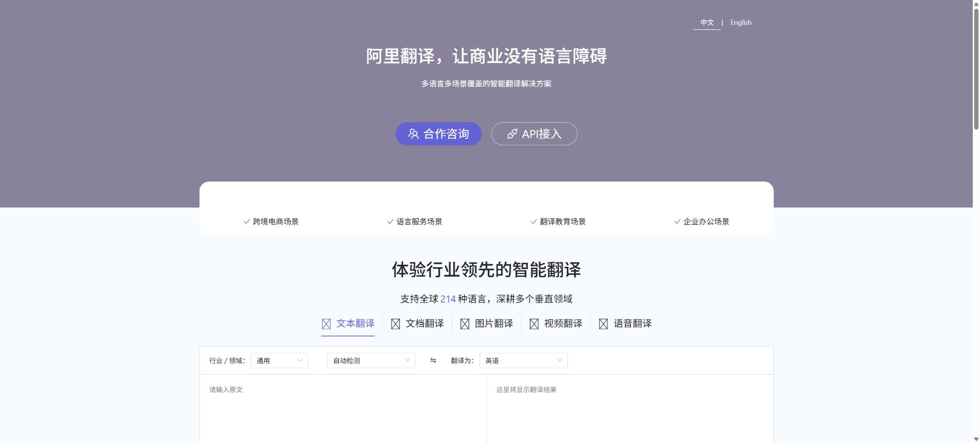This screenshot has width=980, height=443.
Task: Switch to the 文本翻译 tab
Action: [348, 324]
